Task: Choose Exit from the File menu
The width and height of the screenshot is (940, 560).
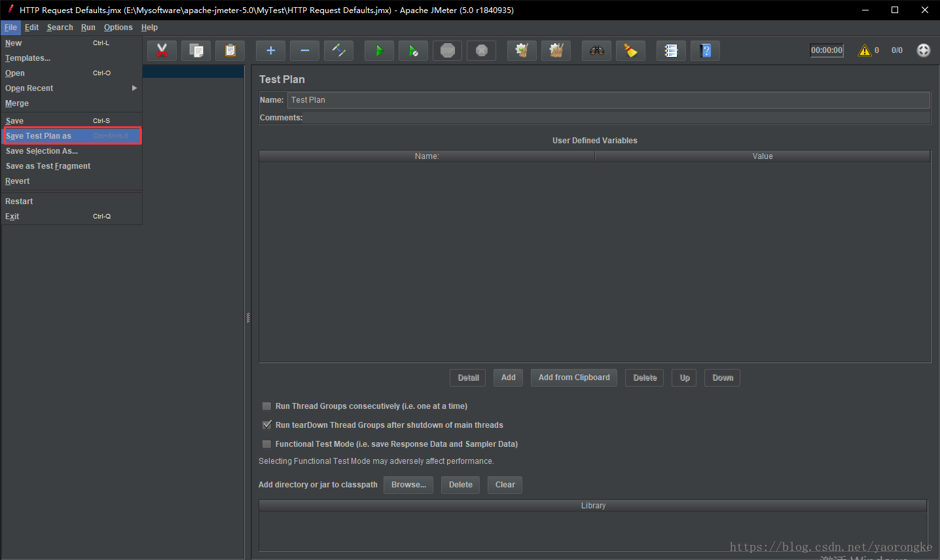Action: pyautogui.click(x=72, y=217)
